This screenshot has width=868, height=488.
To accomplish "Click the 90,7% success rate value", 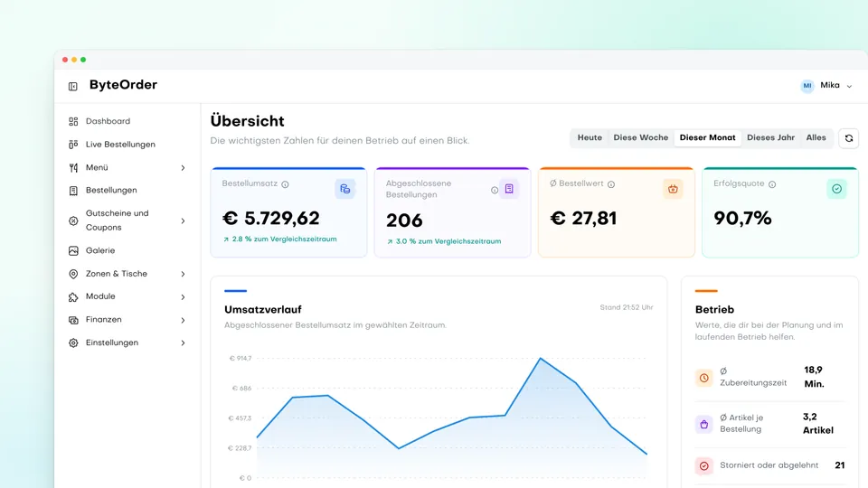I will click(x=742, y=218).
